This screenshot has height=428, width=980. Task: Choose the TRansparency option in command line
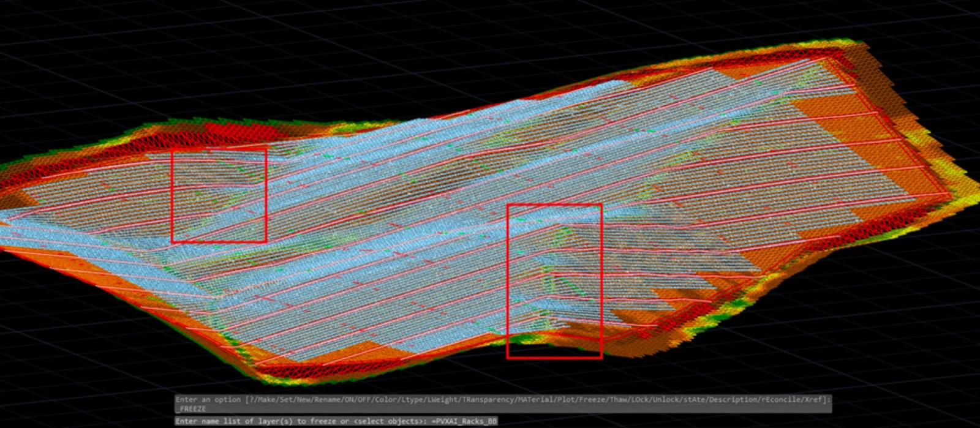click(488, 400)
